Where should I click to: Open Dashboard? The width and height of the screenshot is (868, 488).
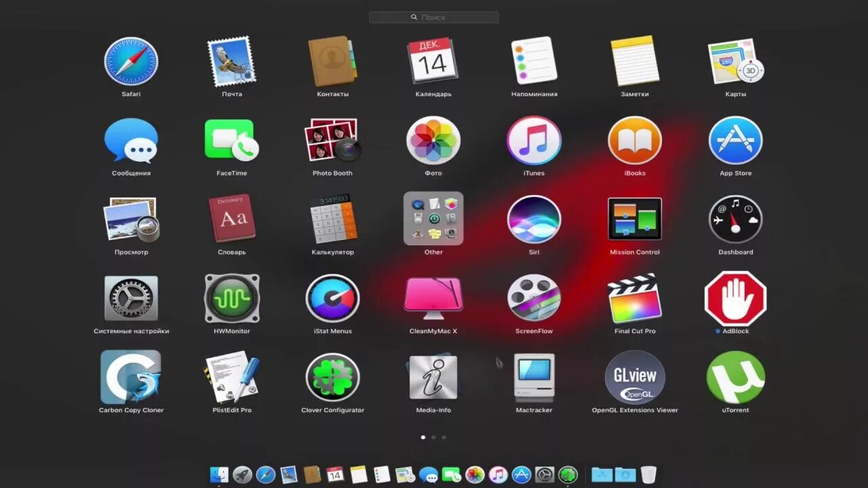[x=736, y=220]
